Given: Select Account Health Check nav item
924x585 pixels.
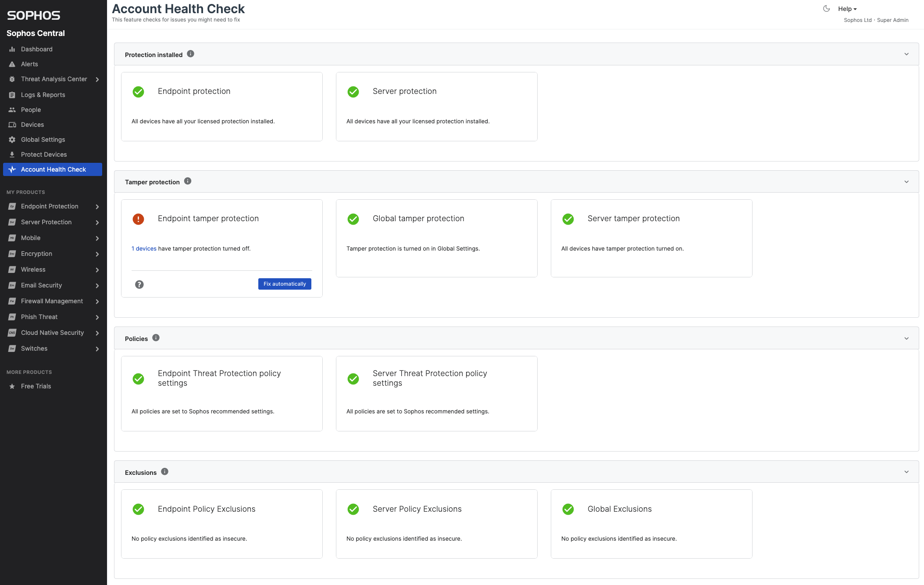Looking at the screenshot, I should 53,169.
